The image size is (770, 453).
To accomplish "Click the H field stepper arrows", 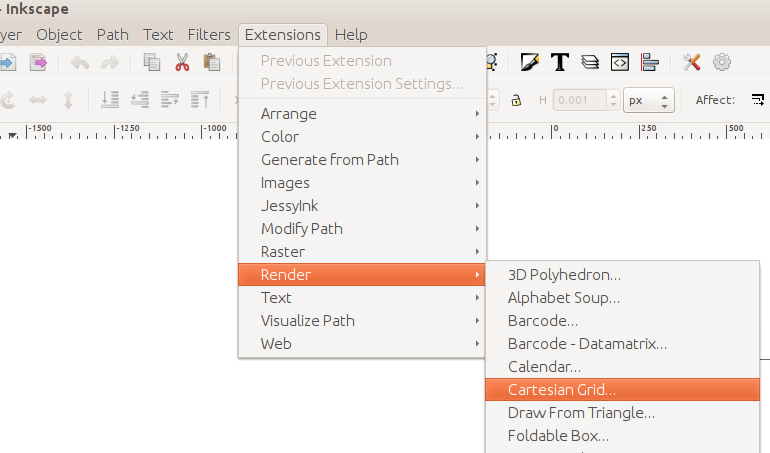I will [613, 100].
